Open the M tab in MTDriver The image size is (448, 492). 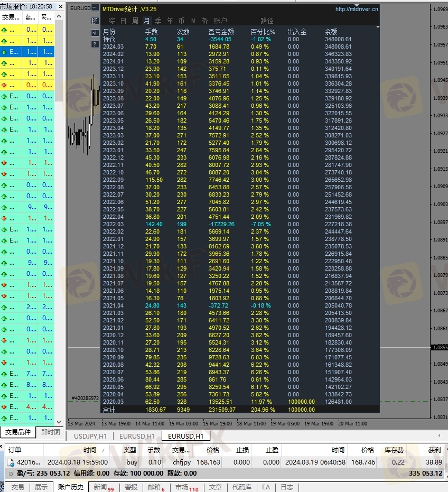[193, 21]
